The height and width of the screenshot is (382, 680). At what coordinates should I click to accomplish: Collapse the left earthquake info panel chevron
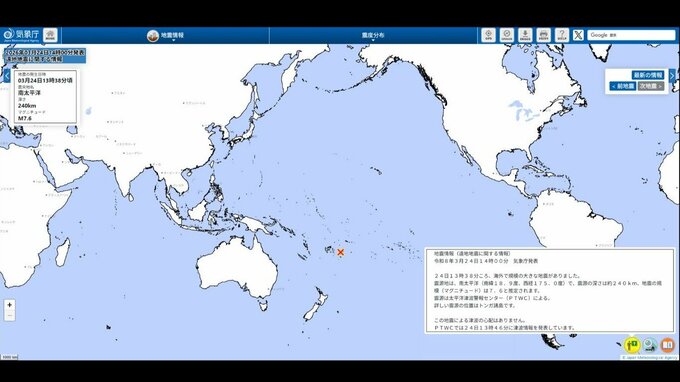tap(7, 75)
